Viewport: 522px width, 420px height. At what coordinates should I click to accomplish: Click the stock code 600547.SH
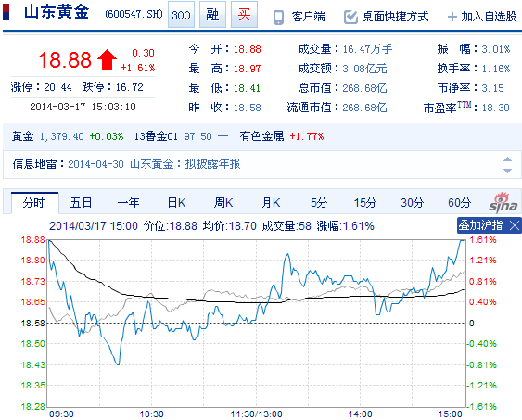pyautogui.click(x=134, y=14)
